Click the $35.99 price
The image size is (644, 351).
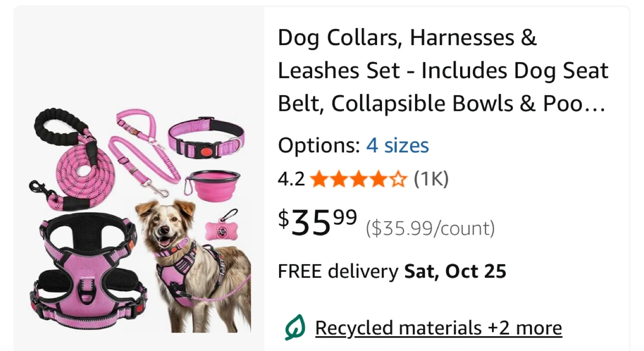click(318, 222)
